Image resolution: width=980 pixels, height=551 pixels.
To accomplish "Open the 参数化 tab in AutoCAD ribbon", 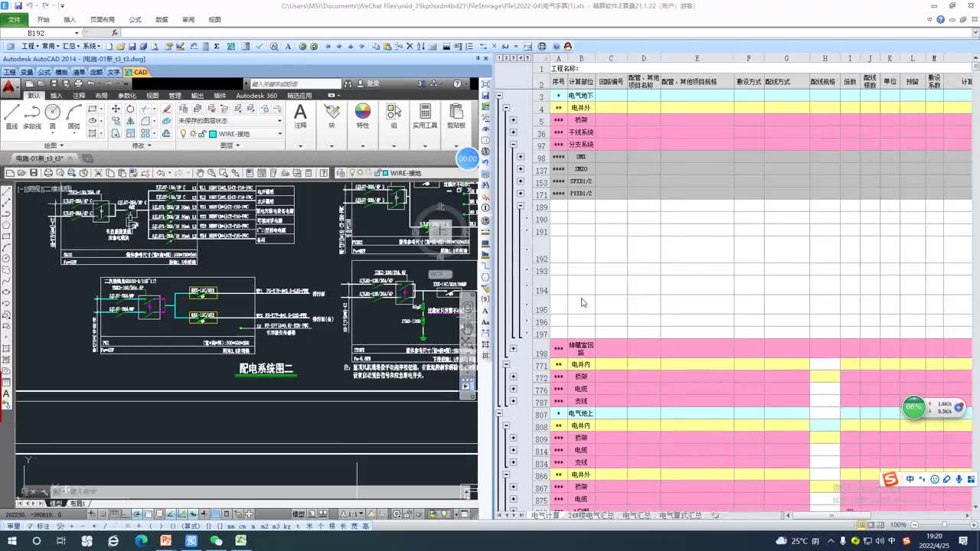I will [x=126, y=96].
